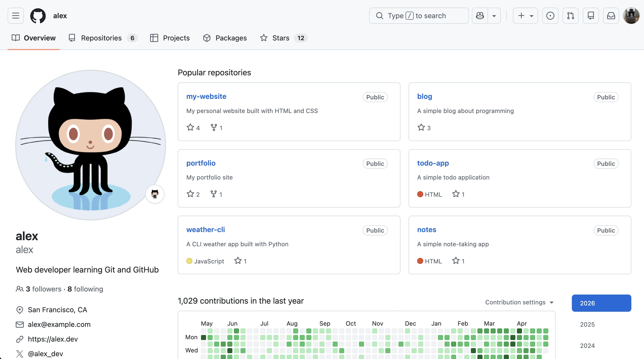The width and height of the screenshot is (644, 359).
Task: Open the notifications inbox icon
Action: tap(611, 16)
